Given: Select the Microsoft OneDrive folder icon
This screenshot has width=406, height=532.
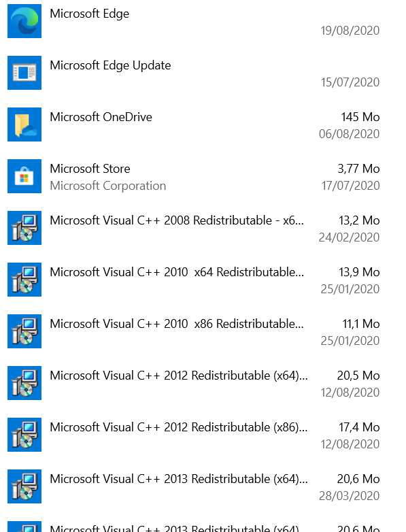Looking at the screenshot, I should [x=24, y=124].
